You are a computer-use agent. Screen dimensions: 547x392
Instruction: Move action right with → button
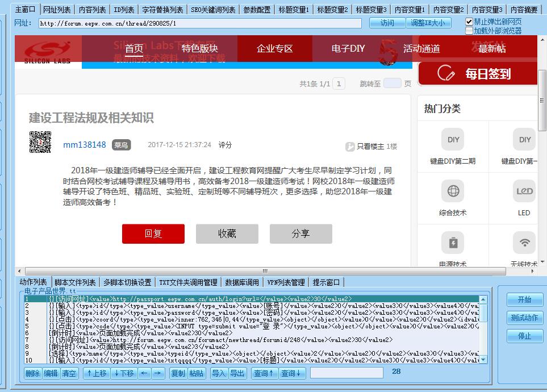[158, 373]
